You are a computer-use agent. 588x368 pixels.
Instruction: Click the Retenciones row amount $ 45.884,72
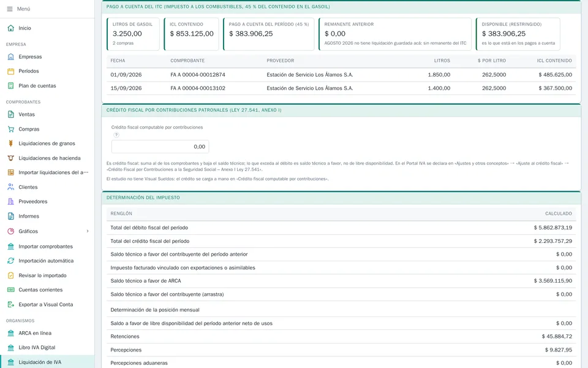(x=557, y=337)
